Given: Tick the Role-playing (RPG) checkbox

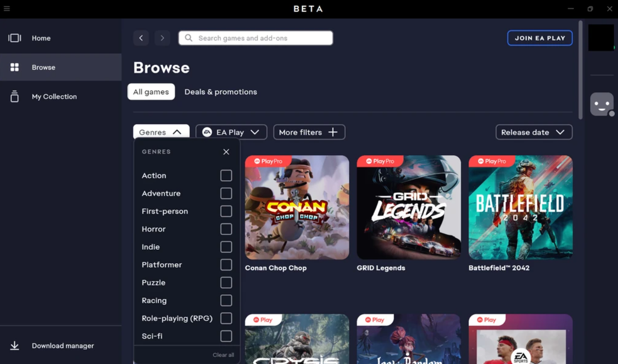Looking at the screenshot, I should pyautogui.click(x=226, y=318).
